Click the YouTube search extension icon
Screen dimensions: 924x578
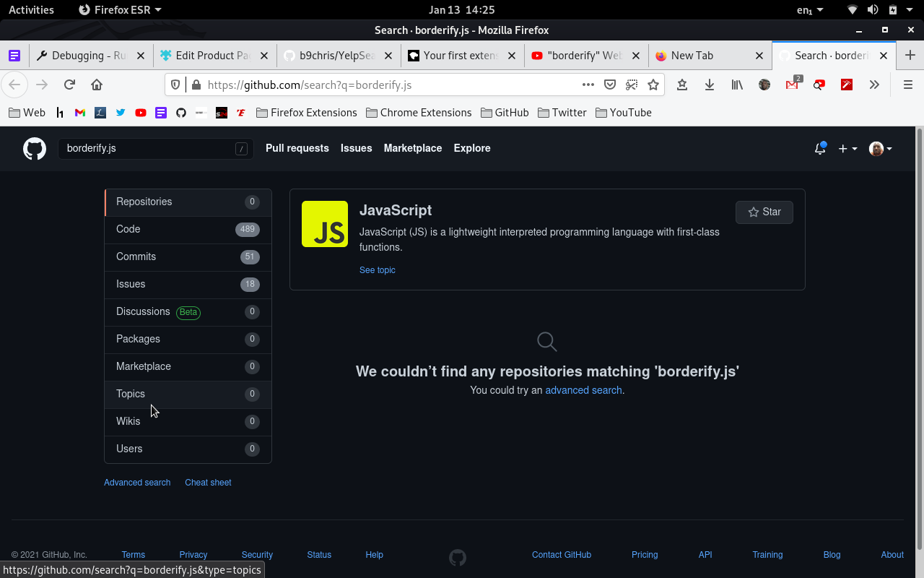tap(819, 85)
